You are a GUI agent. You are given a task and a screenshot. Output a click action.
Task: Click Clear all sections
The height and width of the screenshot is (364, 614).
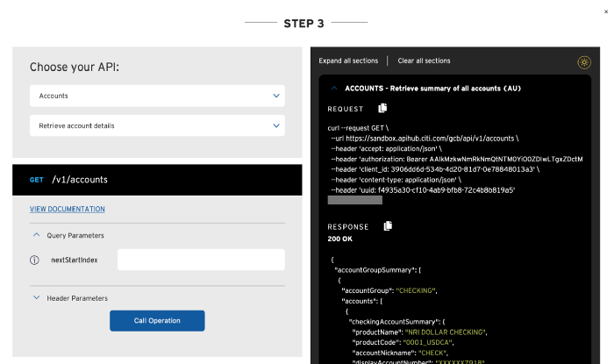(x=424, y=61)
